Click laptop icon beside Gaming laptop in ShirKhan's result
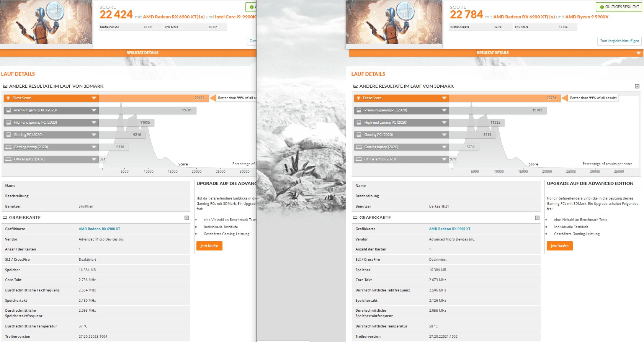The image size is (644, 342). (x=8, y=147)
